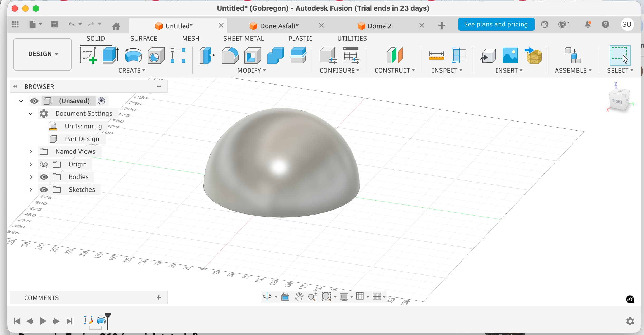
Task: Activate the Press Pull modify tool
Action: point(207,55)
